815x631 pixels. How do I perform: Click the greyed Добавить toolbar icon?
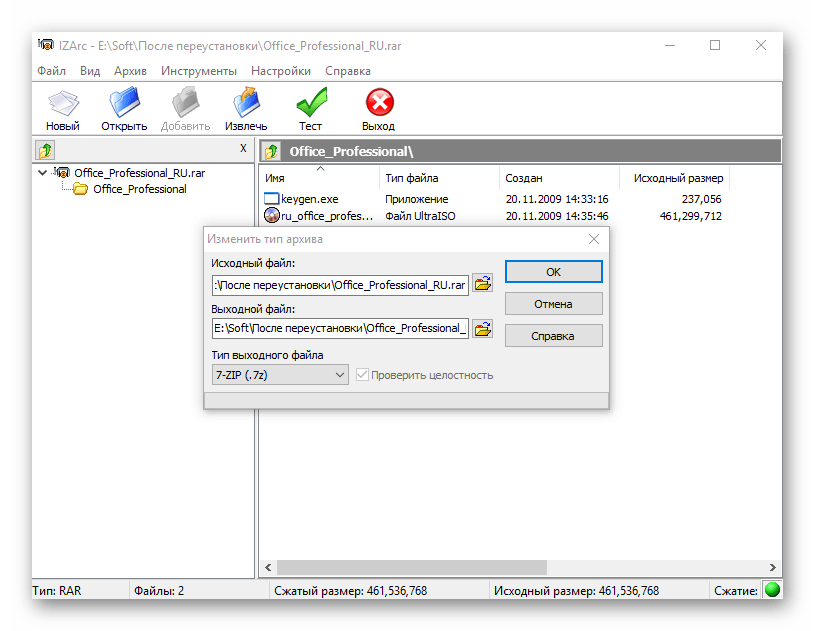point(186,102)
